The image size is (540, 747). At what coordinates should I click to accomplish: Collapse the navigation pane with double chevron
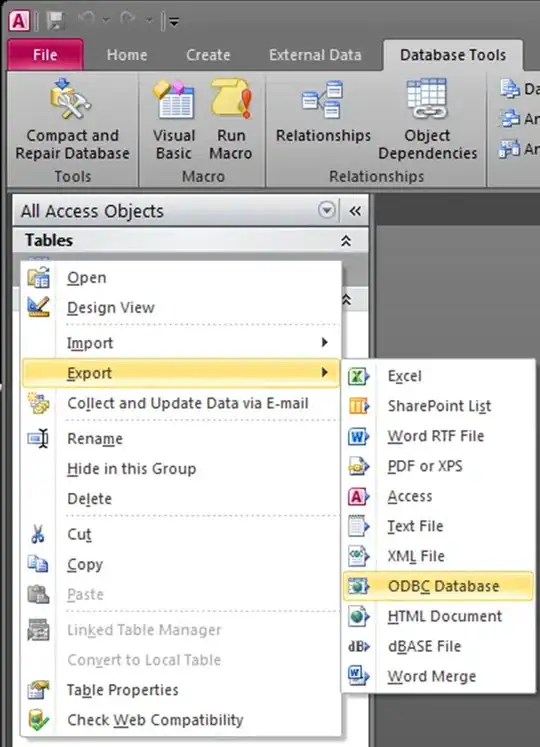coord(355,211)
